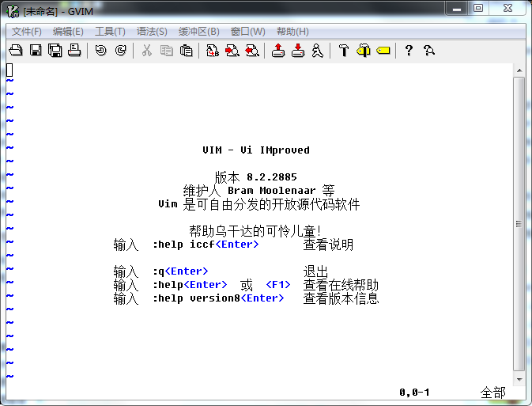Click the Copy toolbar icon
This screenshot has width=532, height=406.
[x=166, y=51]
